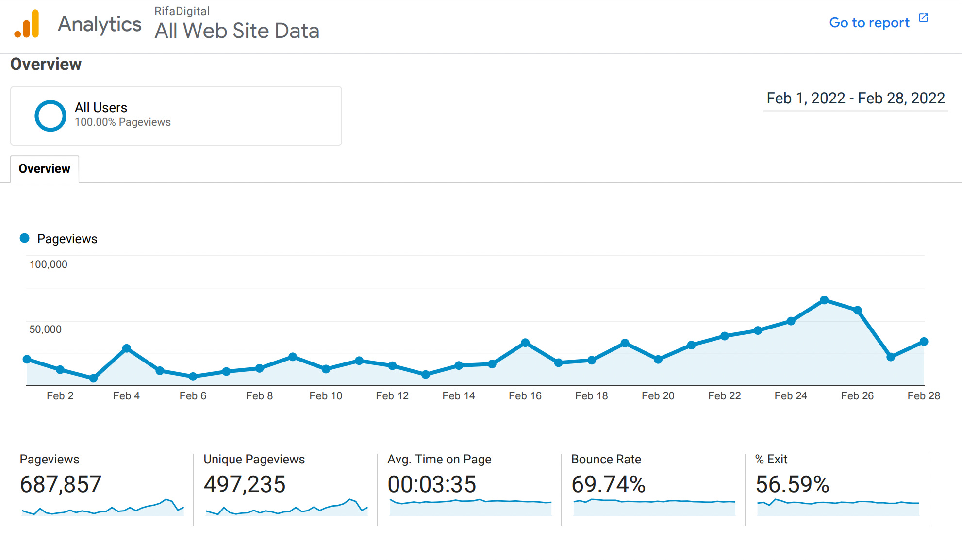Open the external link icon beside Go to report
Image resolution: width=962 pixels, height=560 pixels.
point(924,18)
